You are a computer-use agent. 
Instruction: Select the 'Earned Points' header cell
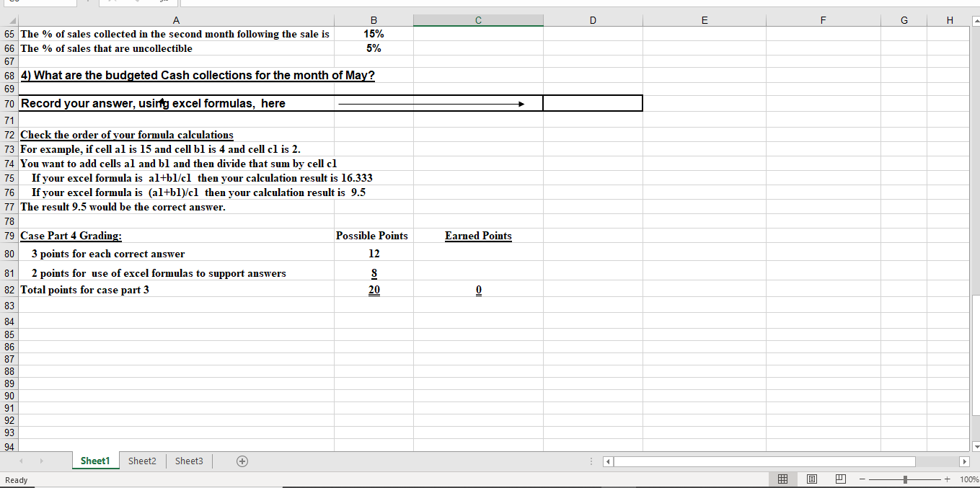[x=478, y=236]
